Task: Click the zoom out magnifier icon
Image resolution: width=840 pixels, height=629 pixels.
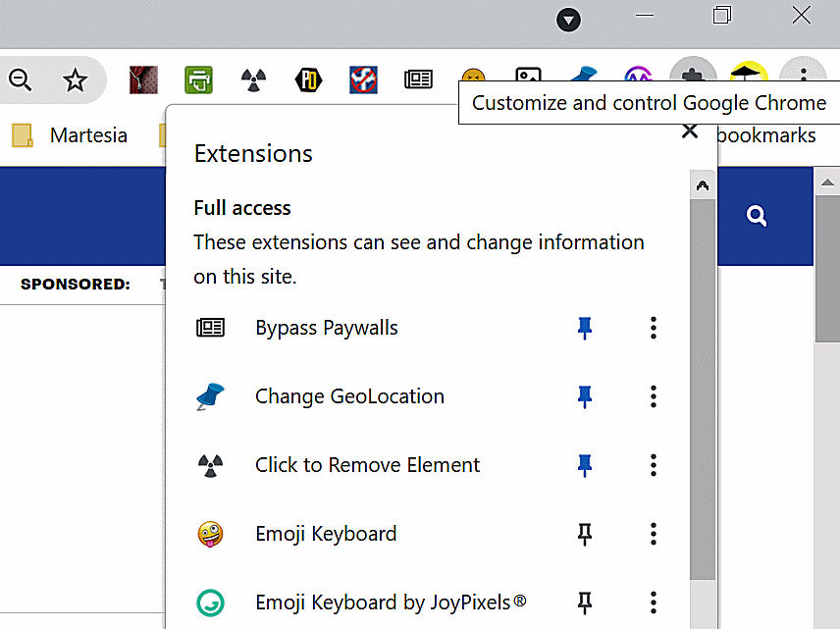Action: pyautogui.click(x=21, y=80)
